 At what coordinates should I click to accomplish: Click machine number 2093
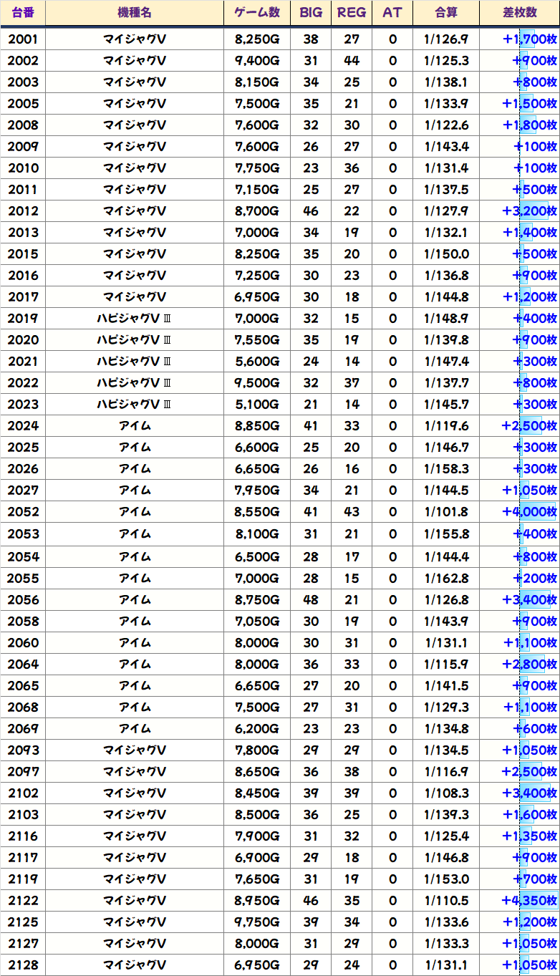point(23,750)
